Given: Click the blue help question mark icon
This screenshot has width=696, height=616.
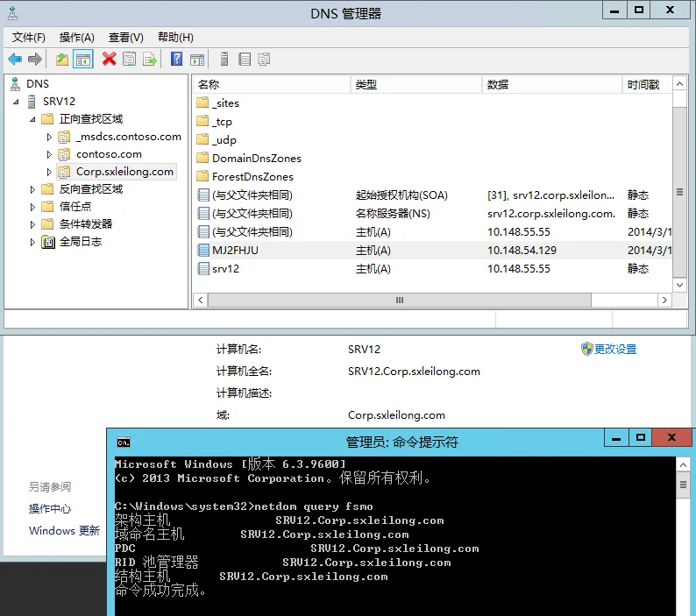Looking at the screenshot, I should click(176, 59).
